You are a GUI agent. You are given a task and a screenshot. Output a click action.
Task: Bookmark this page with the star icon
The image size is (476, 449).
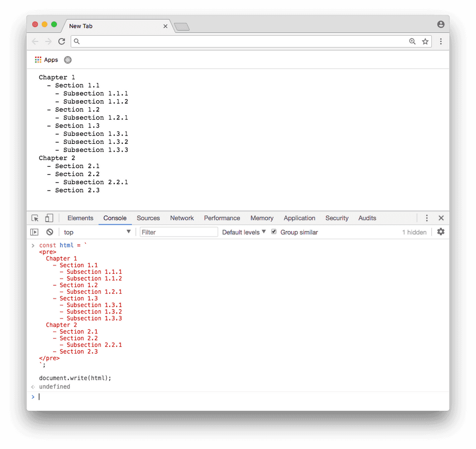(x=425, y=41)
